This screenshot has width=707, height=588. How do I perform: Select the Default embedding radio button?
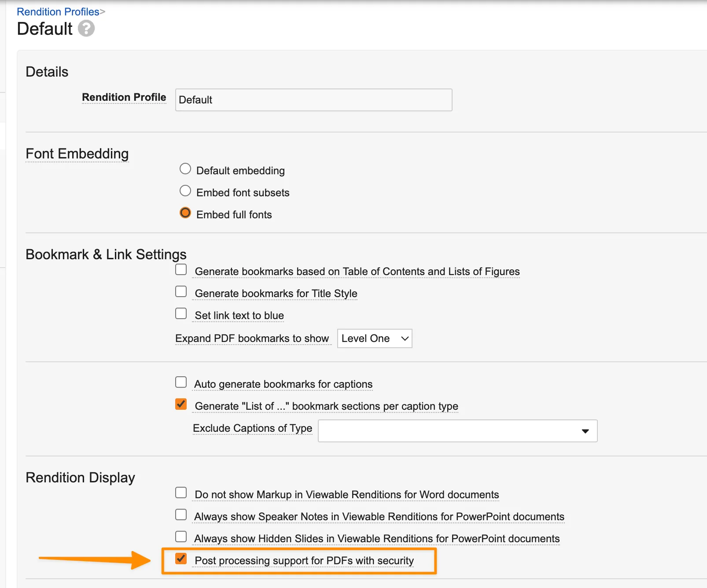185,169
